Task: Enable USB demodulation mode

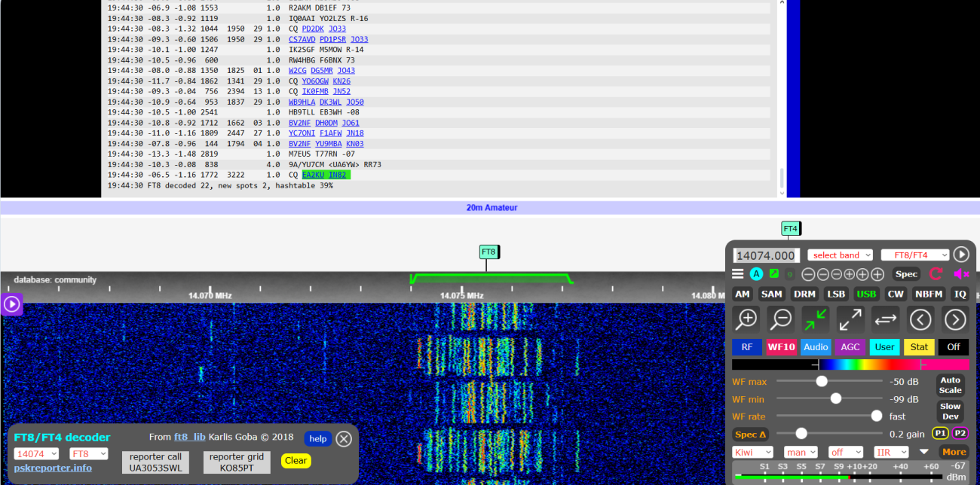Action: coord(866,294)
